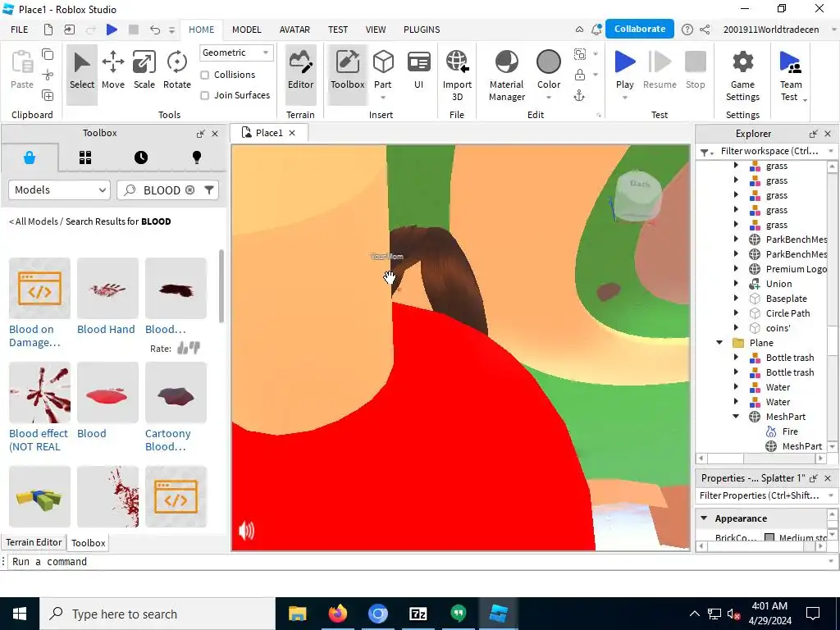
Task: Enable the Join Surfaces checkbox
Action: (x=204, y=95)
